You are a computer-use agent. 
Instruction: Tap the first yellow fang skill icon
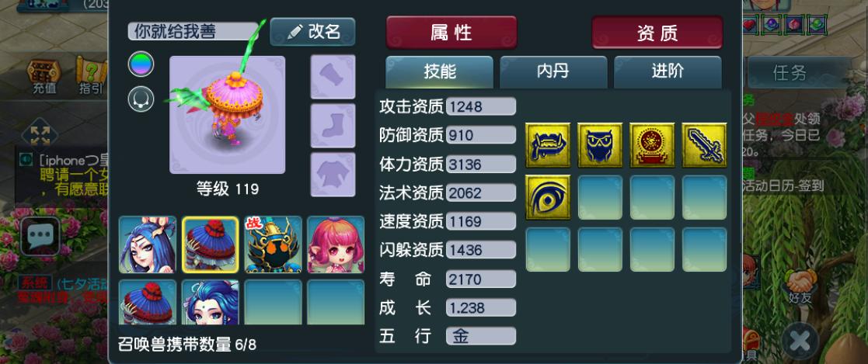pyautogui.click(x=548, y=145)
